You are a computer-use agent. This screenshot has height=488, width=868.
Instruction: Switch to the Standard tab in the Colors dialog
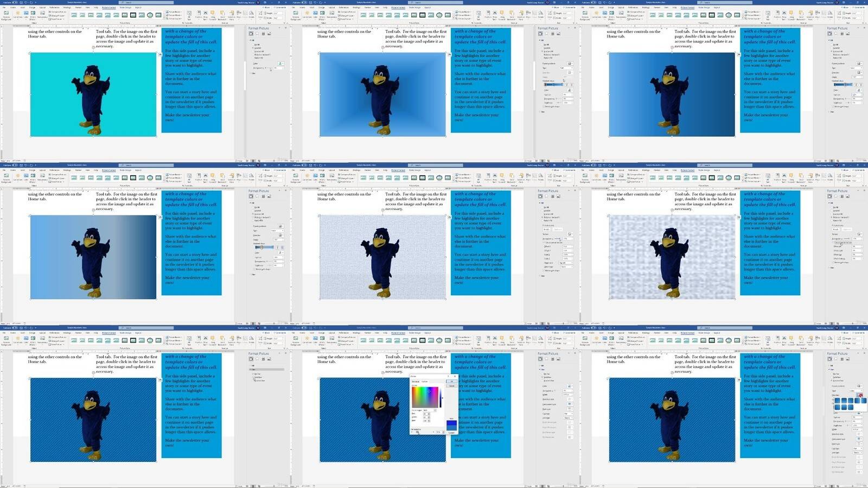(x=416, y=382)
